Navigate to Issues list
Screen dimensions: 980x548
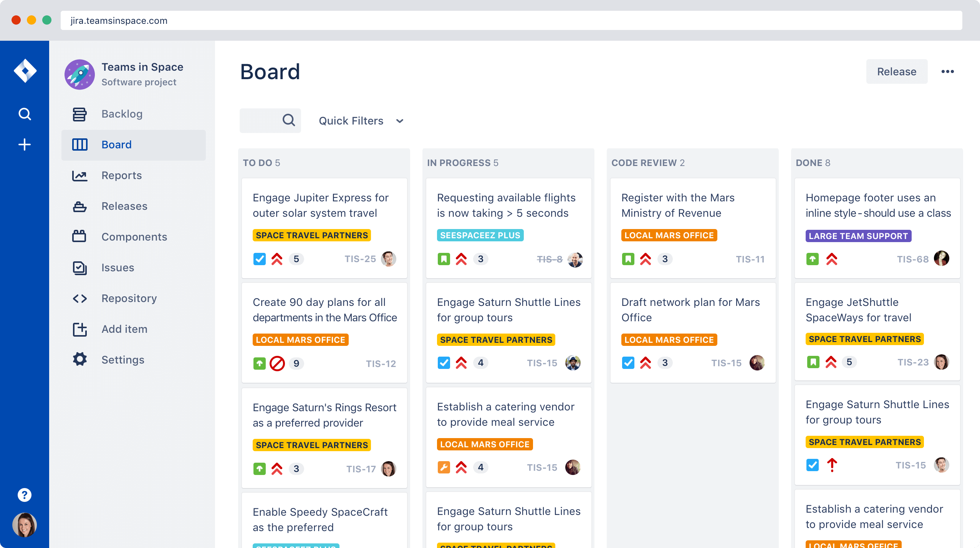(117, 267)
